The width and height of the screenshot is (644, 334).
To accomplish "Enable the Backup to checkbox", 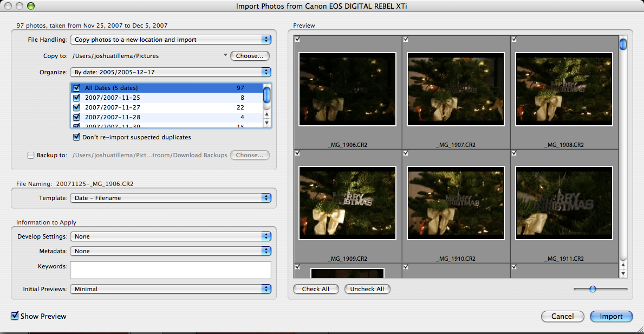I will 31,155.
